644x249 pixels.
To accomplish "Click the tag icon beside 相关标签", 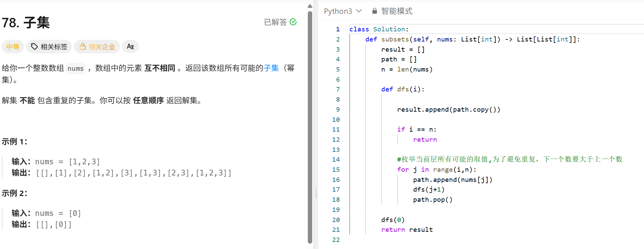I will coord(34,47).
